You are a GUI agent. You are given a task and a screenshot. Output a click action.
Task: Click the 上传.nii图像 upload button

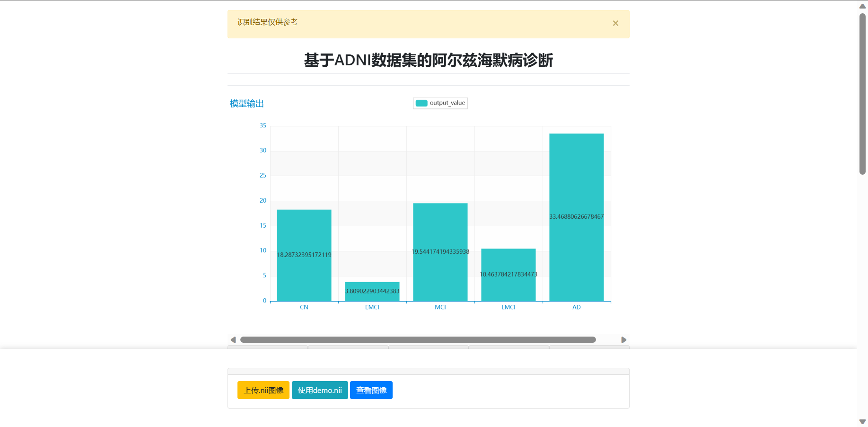click(263, 390)
